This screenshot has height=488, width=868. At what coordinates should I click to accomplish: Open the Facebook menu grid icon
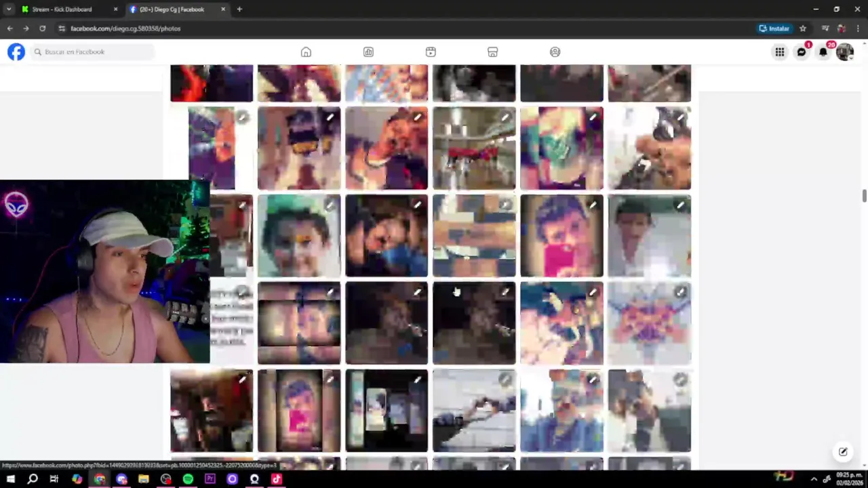[780, 52]
